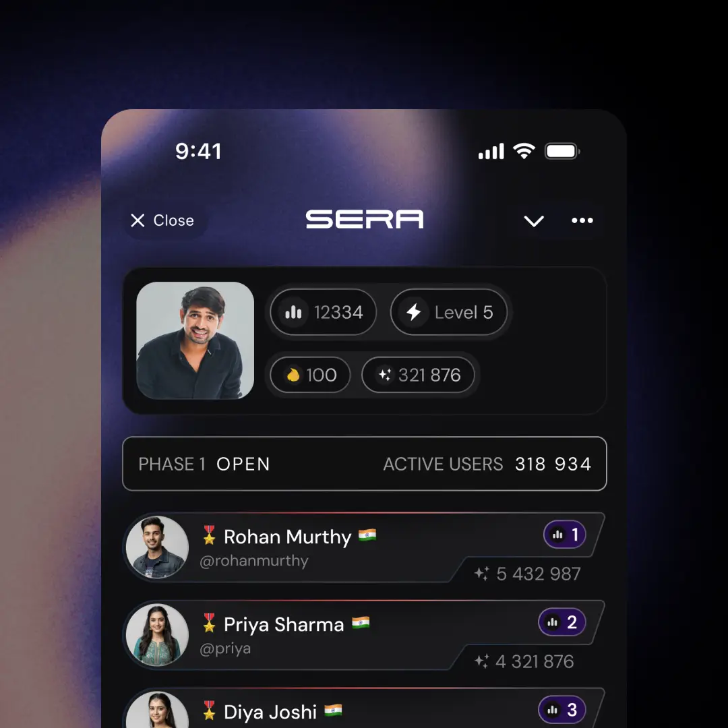Select the rank 1 badge
The height and width of the screenshot is (728, 728).
pyautogui.click(x=565, y=535)
